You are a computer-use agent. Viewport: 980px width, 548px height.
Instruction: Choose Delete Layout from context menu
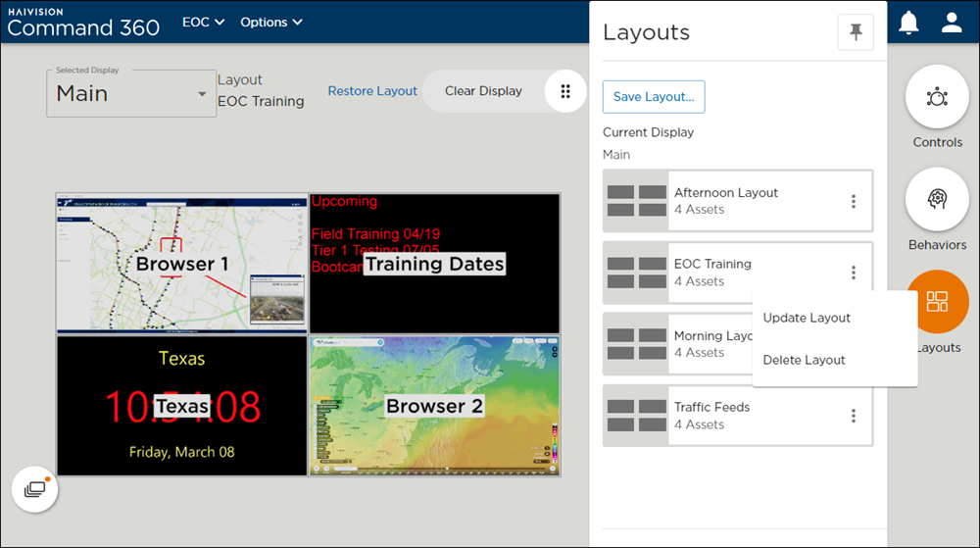click(x=804, y=360)
